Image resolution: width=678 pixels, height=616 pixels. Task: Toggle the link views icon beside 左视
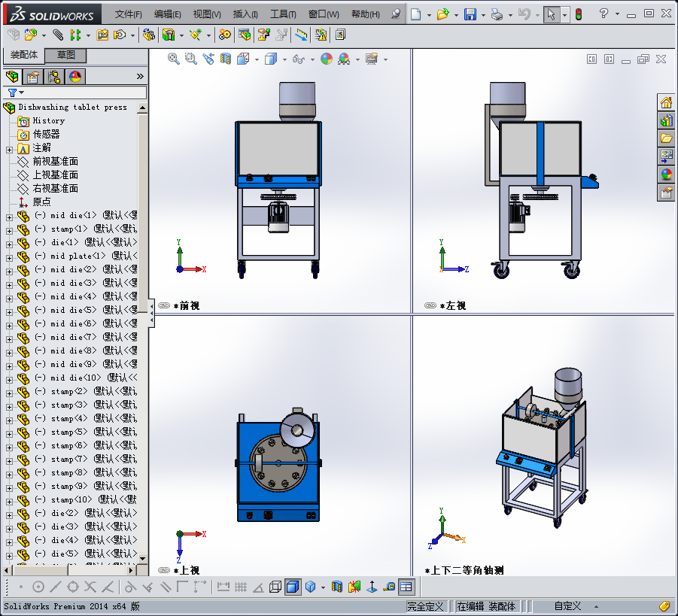click(430, 305)
